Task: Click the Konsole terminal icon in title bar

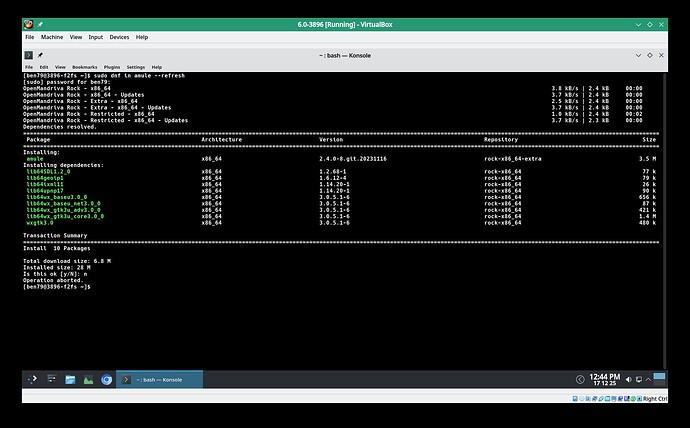Action: 28,55
